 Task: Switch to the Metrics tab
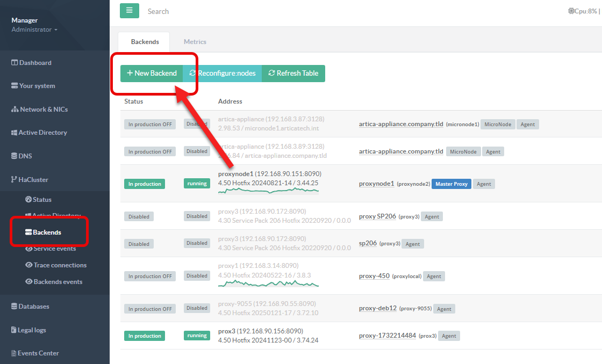pyautogui.click(x=195, y=42)
